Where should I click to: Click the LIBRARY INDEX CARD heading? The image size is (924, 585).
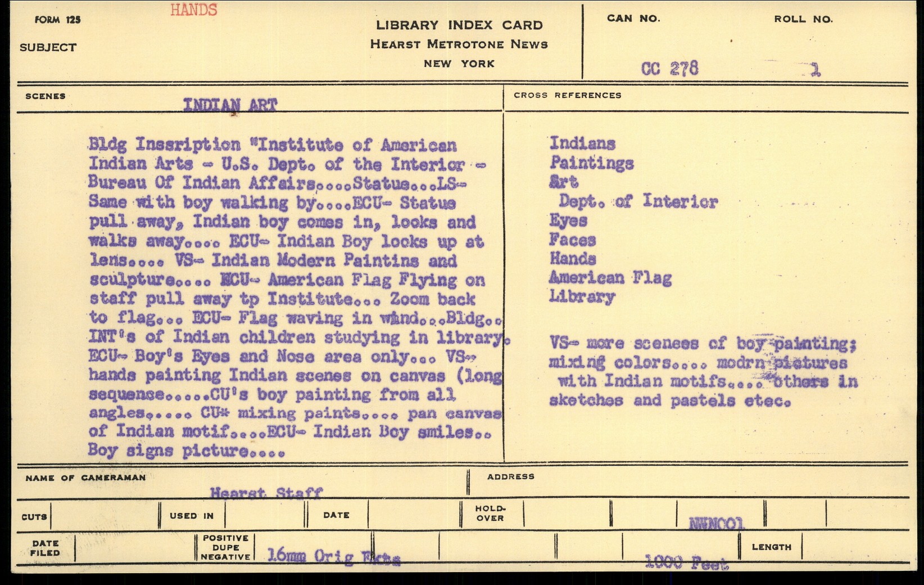[x=459, y=25]
